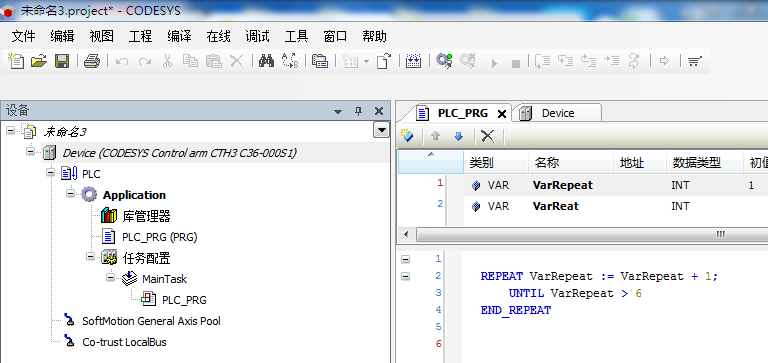
Task: Open a project with folder icon
Action: 39,61
